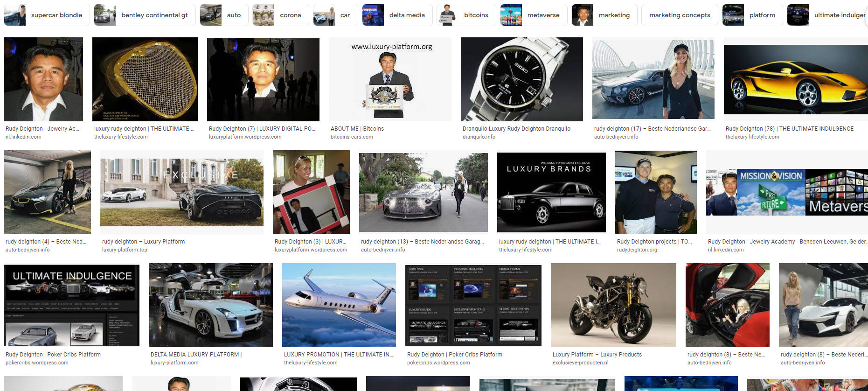Open 'ABOUT ME | Bitcoins' result title
The height and width of the screenshot is (391, 868).
tap(357, 129)
